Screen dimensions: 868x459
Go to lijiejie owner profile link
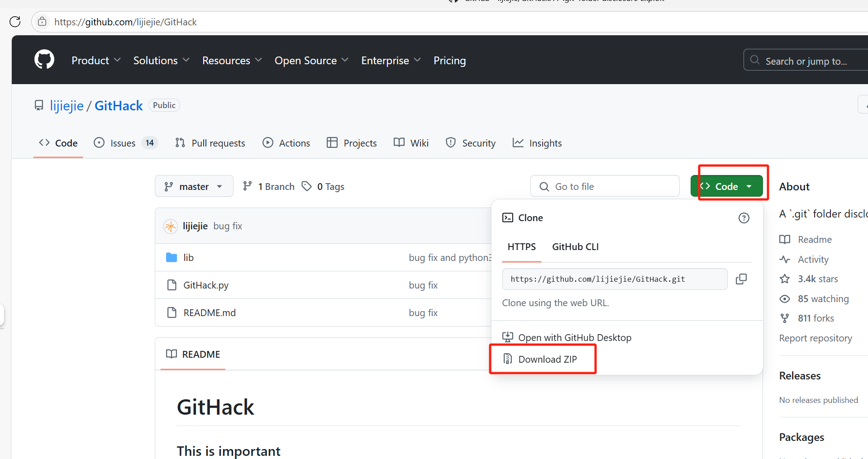pyautogui.click(x=67, y=106)
